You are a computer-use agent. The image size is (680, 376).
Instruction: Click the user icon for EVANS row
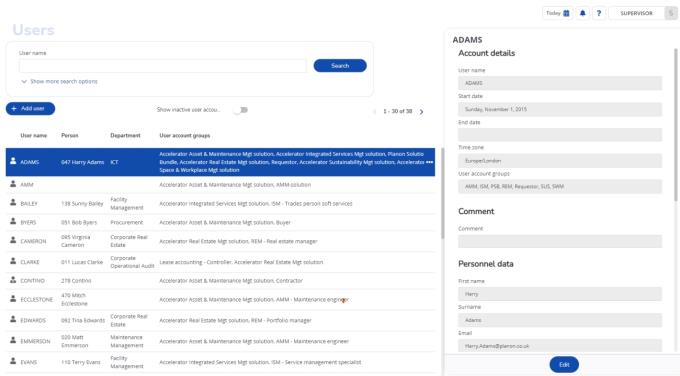click(x=13, y=361)
